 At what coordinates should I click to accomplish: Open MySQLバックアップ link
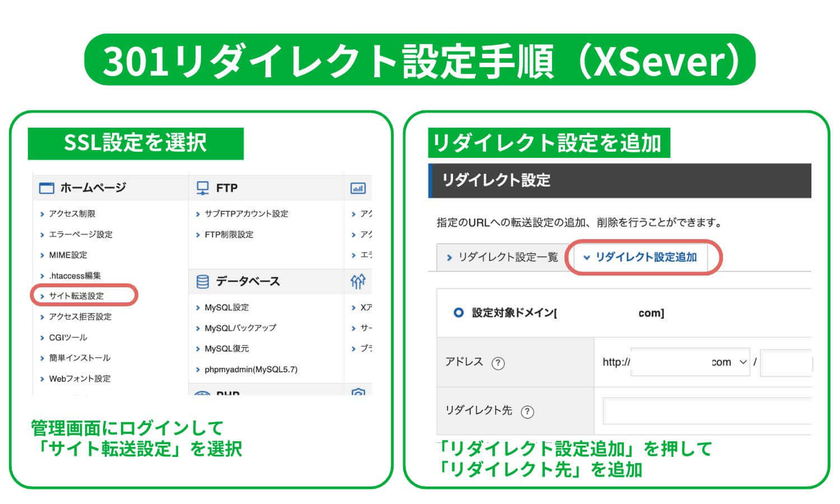point(240,328)
